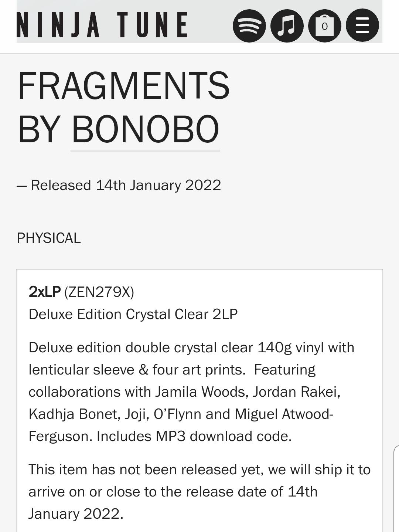Select the cart item counter showing 0
Viewport: 399px width, 532px height.
pyautogui.click(x=324, y=27)
